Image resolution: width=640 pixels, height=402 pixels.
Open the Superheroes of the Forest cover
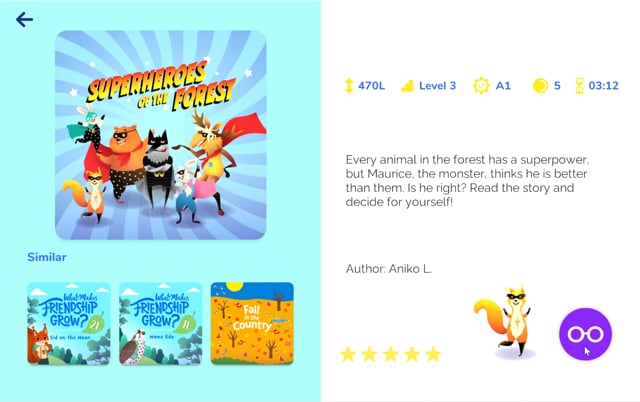click(x=161, y=135)
